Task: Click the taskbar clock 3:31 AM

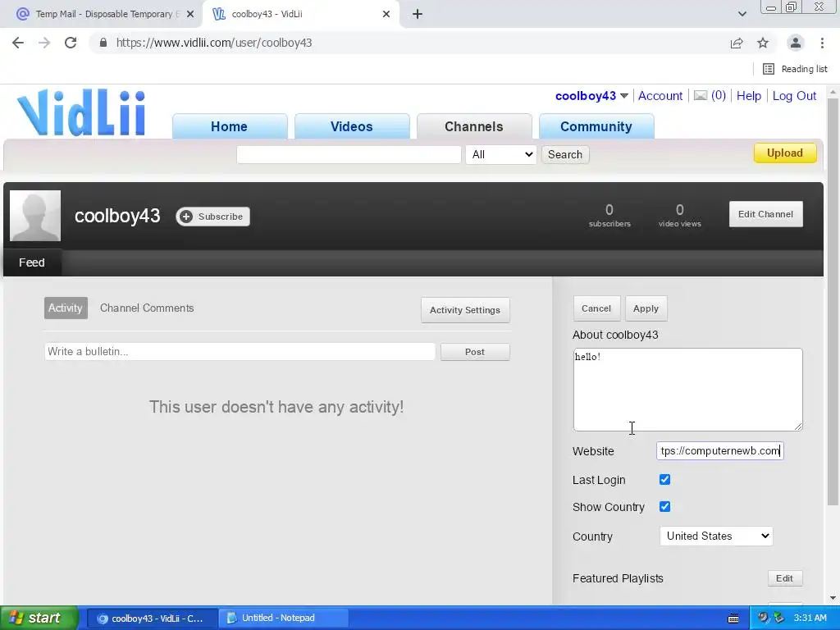Action: pyautogui.click(x=810, y=618)
